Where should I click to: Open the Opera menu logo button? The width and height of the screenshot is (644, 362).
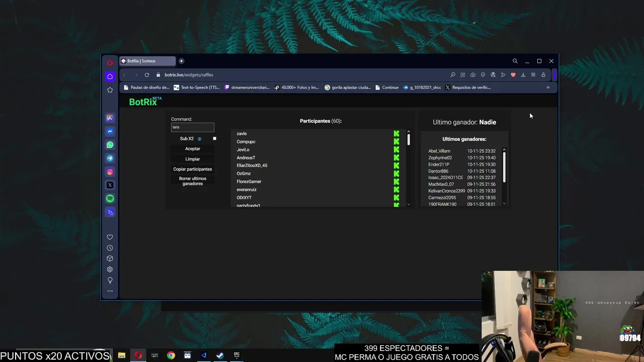point(110,63)
